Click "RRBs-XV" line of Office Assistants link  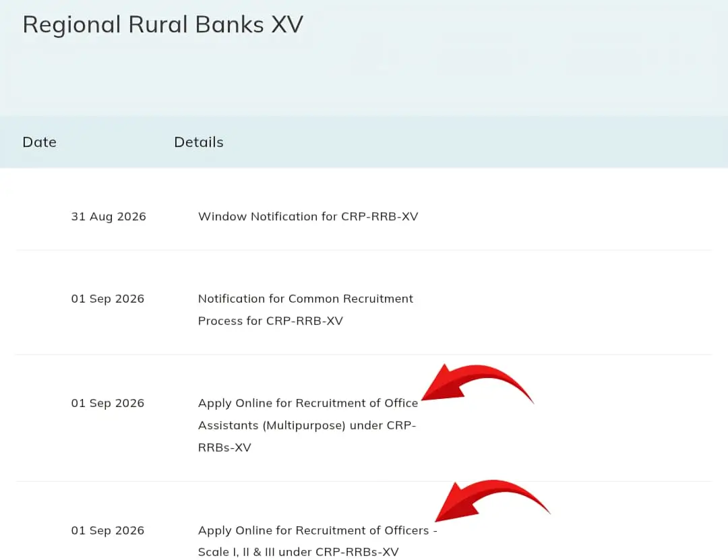pos(224,447)
